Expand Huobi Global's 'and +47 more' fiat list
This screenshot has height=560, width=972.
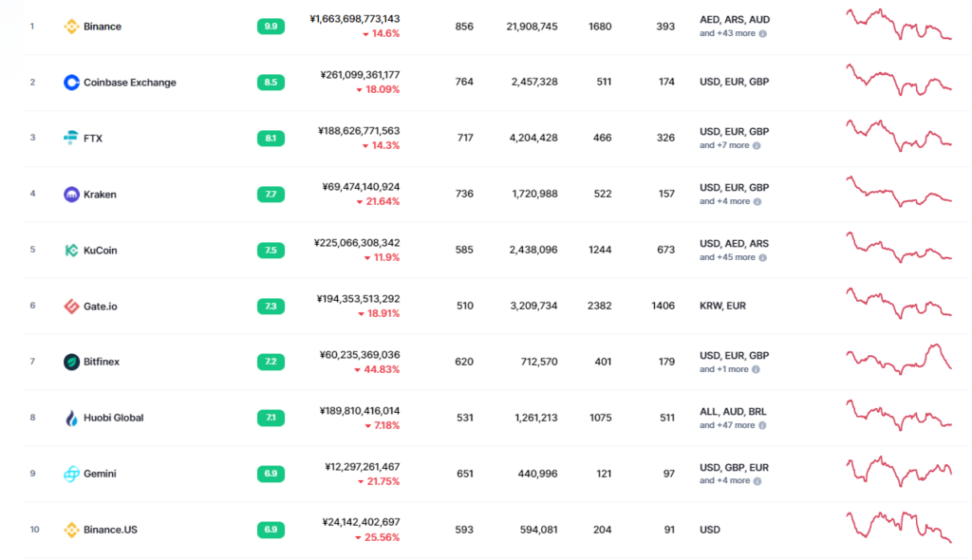pos(727,425)
